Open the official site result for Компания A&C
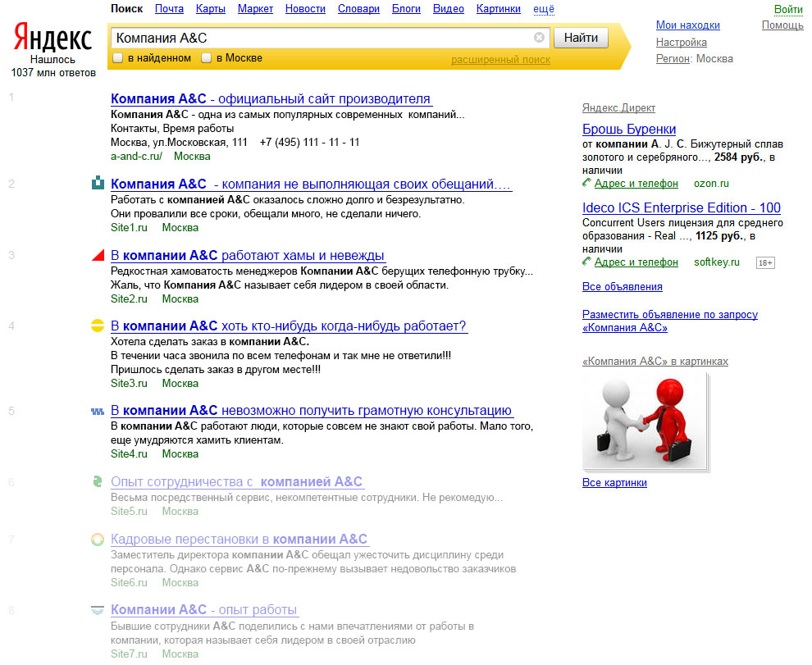This screenshot has height=665, width=812. click(x=271, y=99)
